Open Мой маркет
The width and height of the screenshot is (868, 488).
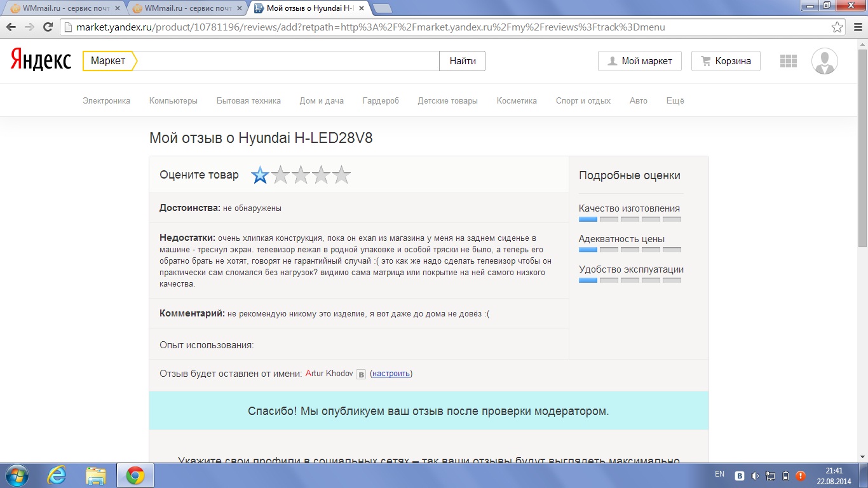[x=640, y=61]
